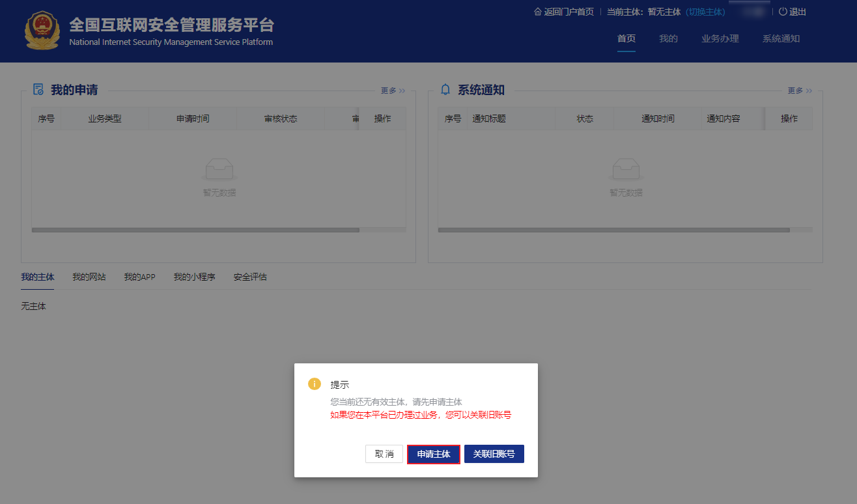
Task: Open the 系统通知 navigation tab
Action: click(x=781, y=38)
